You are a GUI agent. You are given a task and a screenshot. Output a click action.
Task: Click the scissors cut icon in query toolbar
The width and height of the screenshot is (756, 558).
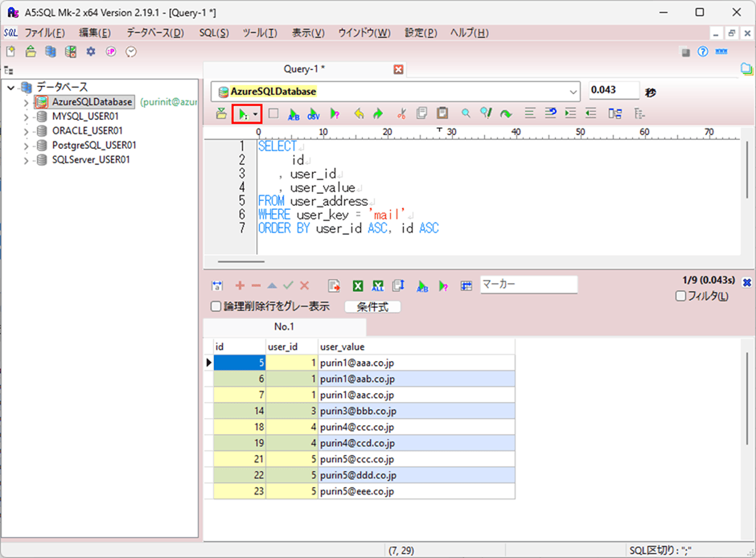(401, 114)
